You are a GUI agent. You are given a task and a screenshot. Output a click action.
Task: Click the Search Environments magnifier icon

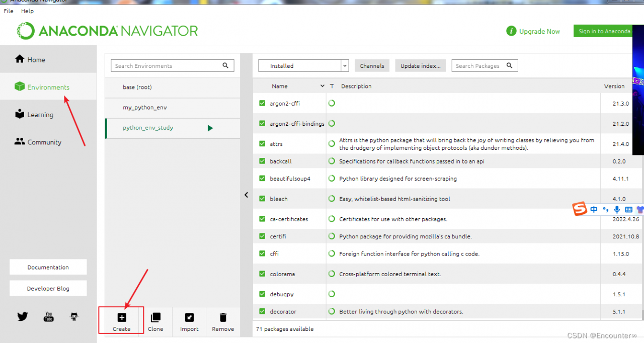(225, 65)
